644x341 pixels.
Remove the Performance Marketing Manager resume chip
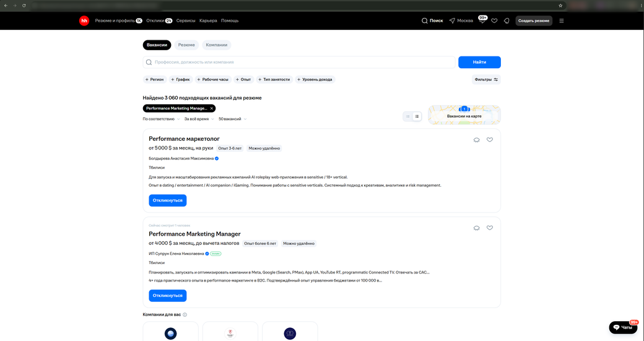212,108
